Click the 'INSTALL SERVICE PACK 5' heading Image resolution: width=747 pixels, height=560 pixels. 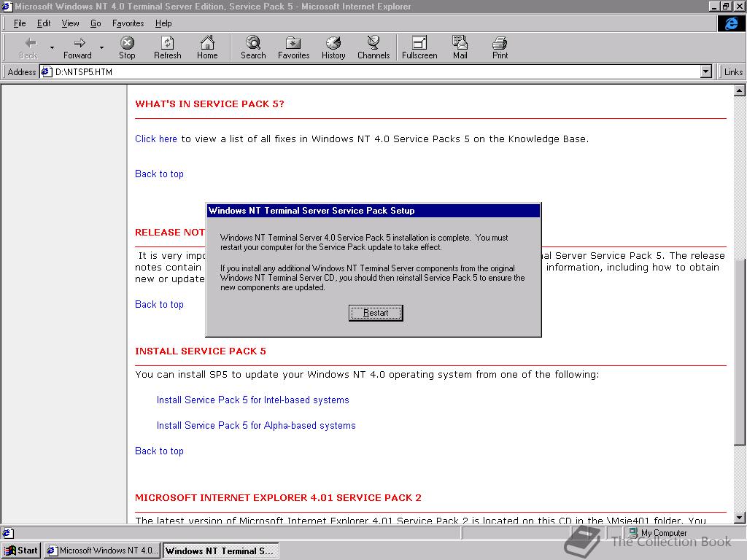point(200,351)
